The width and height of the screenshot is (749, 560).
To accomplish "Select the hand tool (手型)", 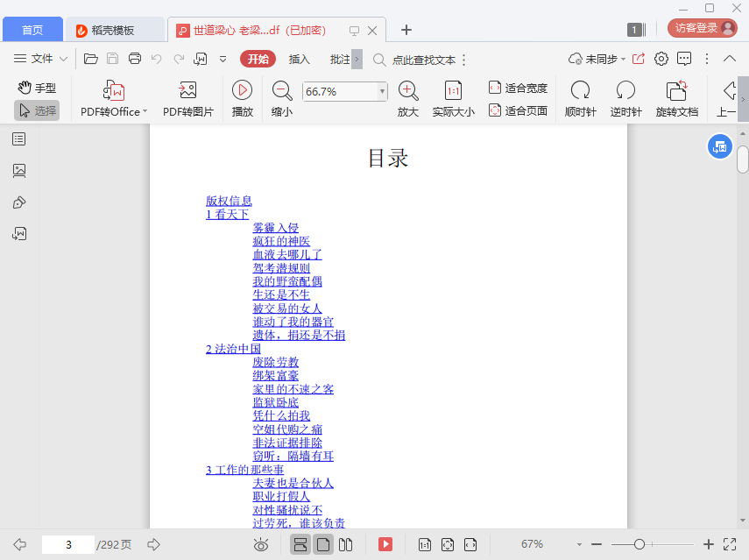I will (x=38, y=88).
